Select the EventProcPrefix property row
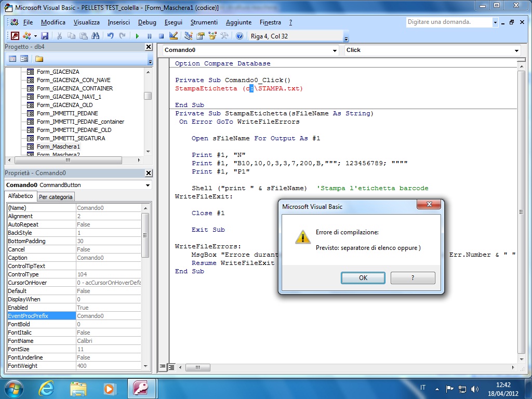Image resolution: width=532 pixels, height=399 pixels. pyautogui.click(x=74, y=316)
